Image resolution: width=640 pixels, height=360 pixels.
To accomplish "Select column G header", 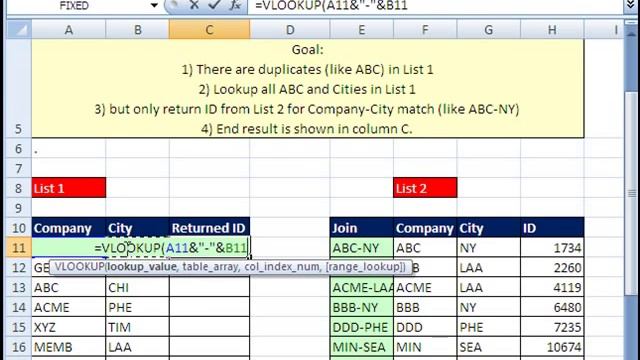I will pos(489,29).
